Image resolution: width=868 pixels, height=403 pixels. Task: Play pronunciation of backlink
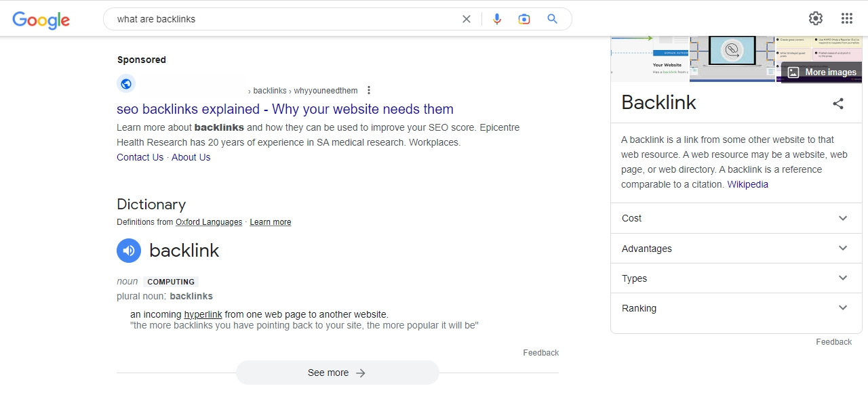[129, 251]
